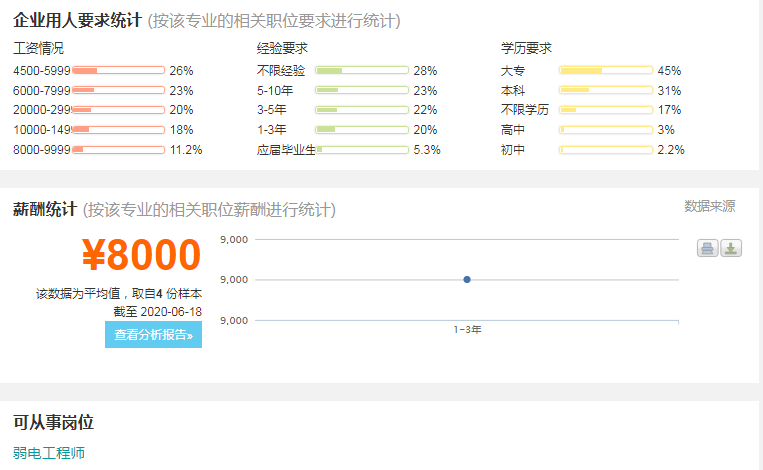This screenshot has height=470, width=763.
Task: Open the 查看分析报告 button
Action: coord(153,335)
